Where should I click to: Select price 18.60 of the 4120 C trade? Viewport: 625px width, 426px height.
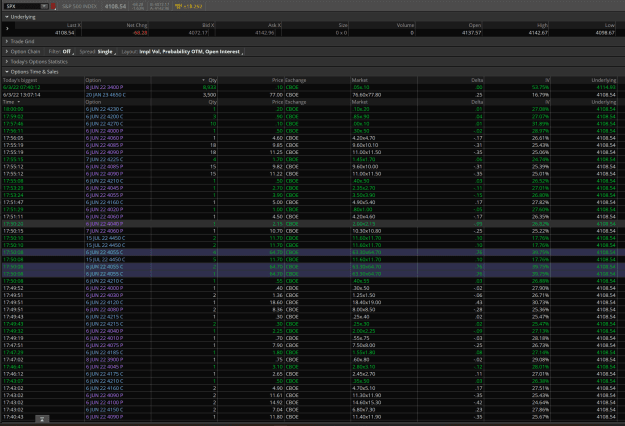tap(276, 302)
